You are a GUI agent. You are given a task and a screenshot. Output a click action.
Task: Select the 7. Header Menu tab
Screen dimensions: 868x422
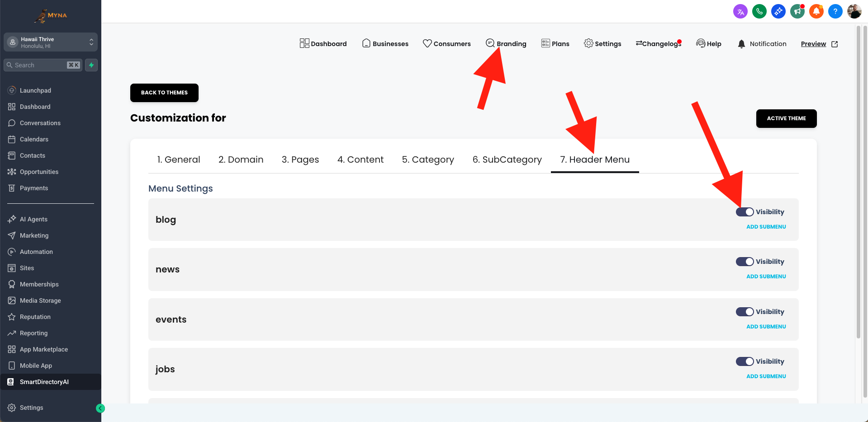coord(595,159)
